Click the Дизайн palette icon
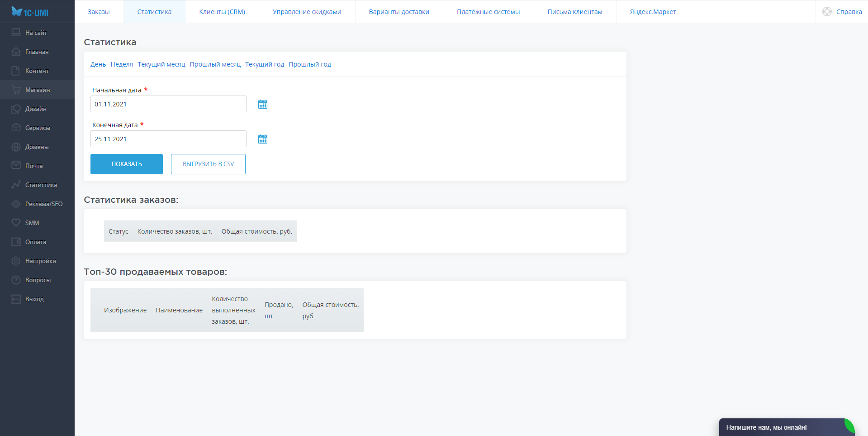 16,109
